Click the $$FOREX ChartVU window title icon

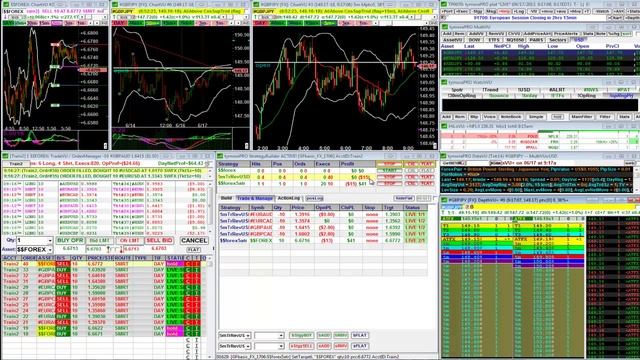point(5,4)
